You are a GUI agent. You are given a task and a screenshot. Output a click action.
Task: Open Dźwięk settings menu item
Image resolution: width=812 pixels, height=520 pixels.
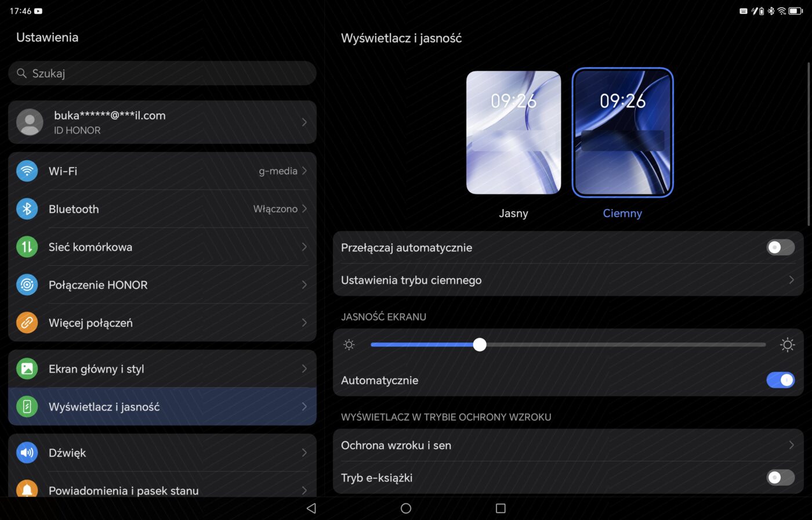point(162,453)
